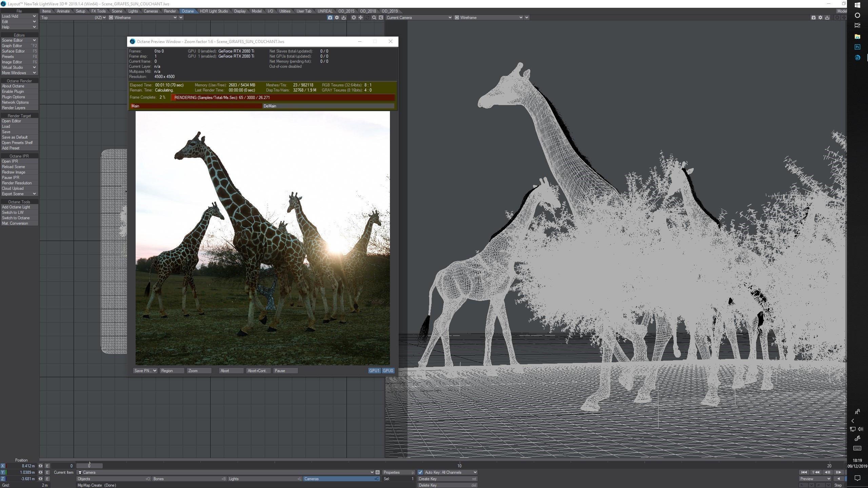Toggle GPU0 button in Octane preview window
Screen dimensions: 868x488
(x=388, y=371)
